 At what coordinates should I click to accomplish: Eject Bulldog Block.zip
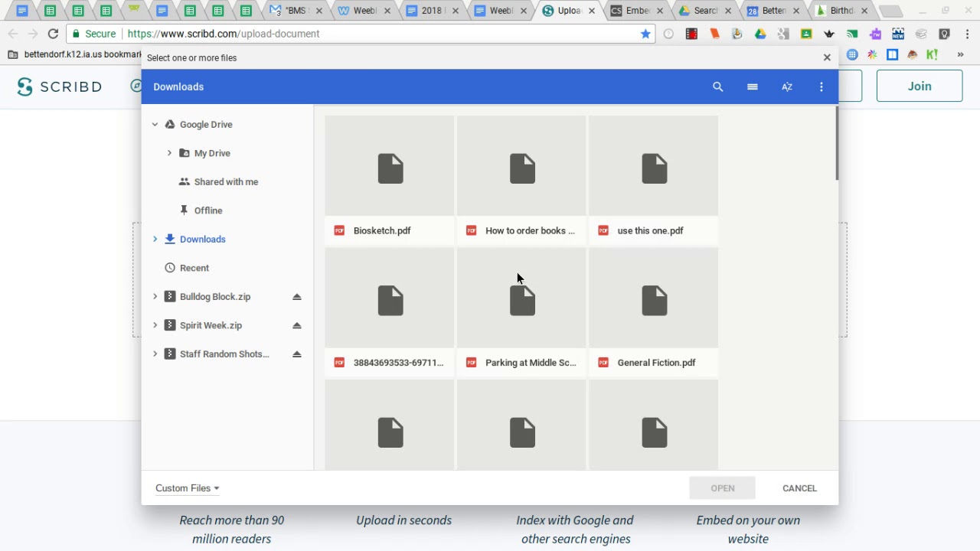pyautogui.click(x=296, y=297)
